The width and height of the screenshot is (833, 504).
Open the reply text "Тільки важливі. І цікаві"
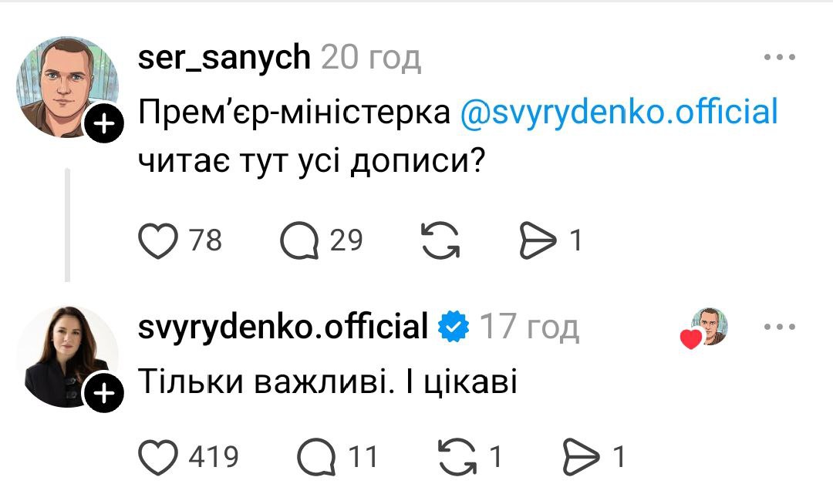(327, 382)
